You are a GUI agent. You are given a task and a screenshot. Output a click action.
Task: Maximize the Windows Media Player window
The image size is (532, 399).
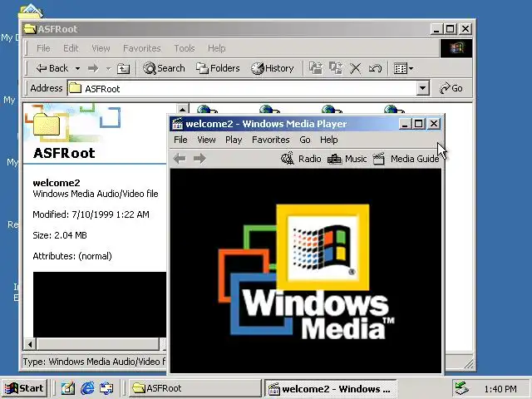click(x=419, y=124)
